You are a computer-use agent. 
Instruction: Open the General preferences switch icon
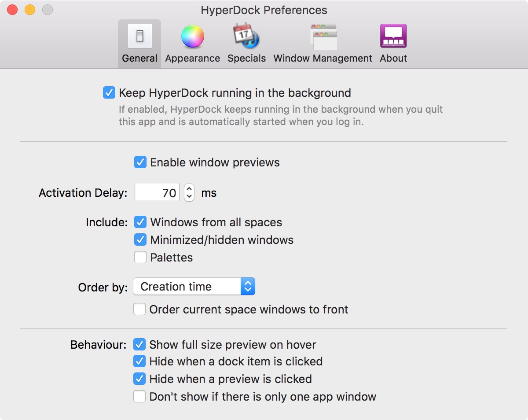click(x=139, y=37)
